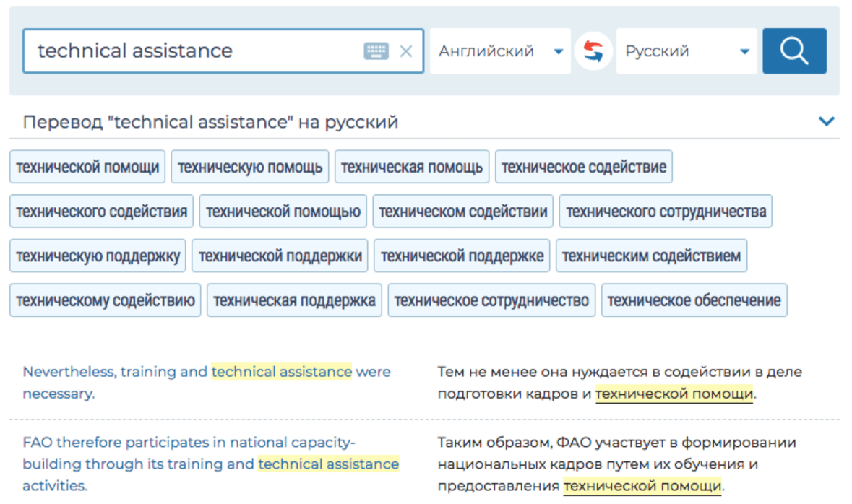The width and height of the screenshot is (852, 504).
Task: Pick the техническое содействие chip
Action: click(584, 167)
